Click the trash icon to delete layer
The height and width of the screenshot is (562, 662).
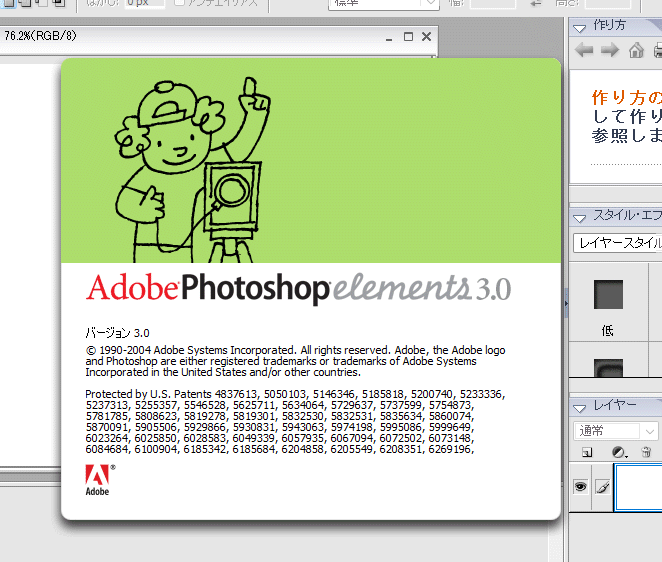click(x=646, y=452)
